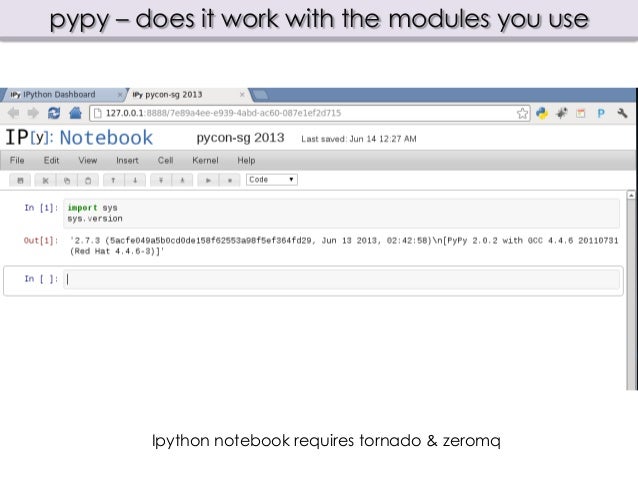Image resolution: width=638 pixels, height=479 pixels.
Task: Click the Out[1]: prompt label
Action: 41,241
